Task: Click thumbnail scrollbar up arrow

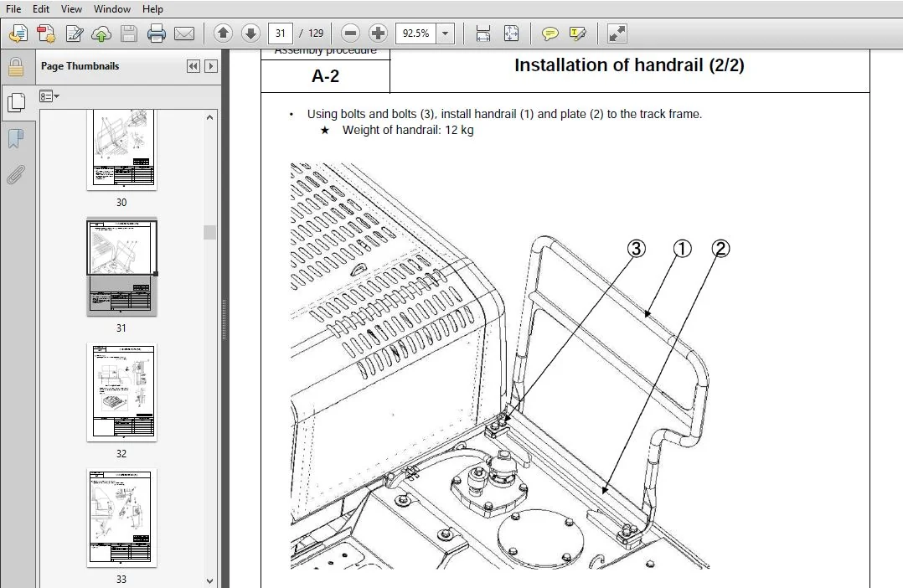Action: coord(209,117)
